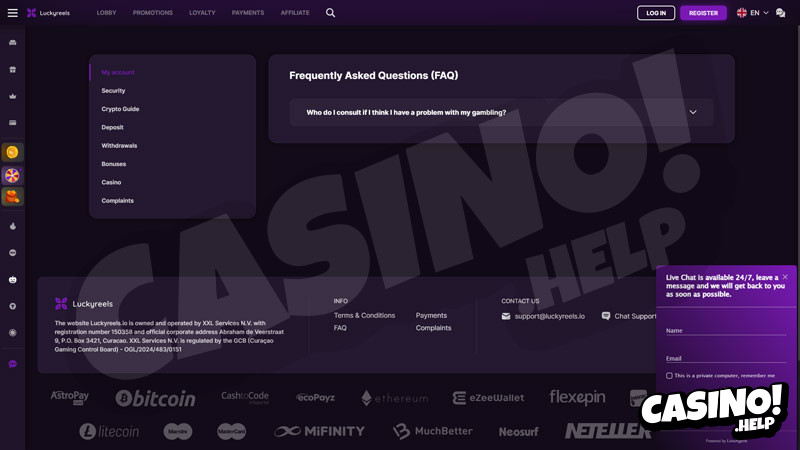Viewport: 800px width, 450px height.
Task: Open the hamburger menu icon
Action: click(x=13, y=13)
